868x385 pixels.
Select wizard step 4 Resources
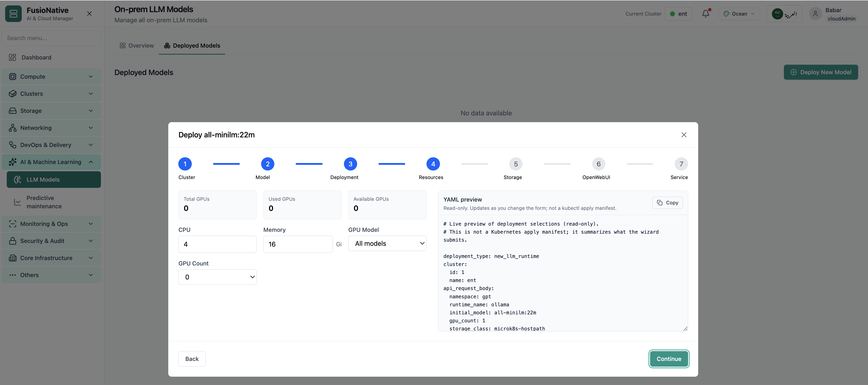(x=433, y=164)
